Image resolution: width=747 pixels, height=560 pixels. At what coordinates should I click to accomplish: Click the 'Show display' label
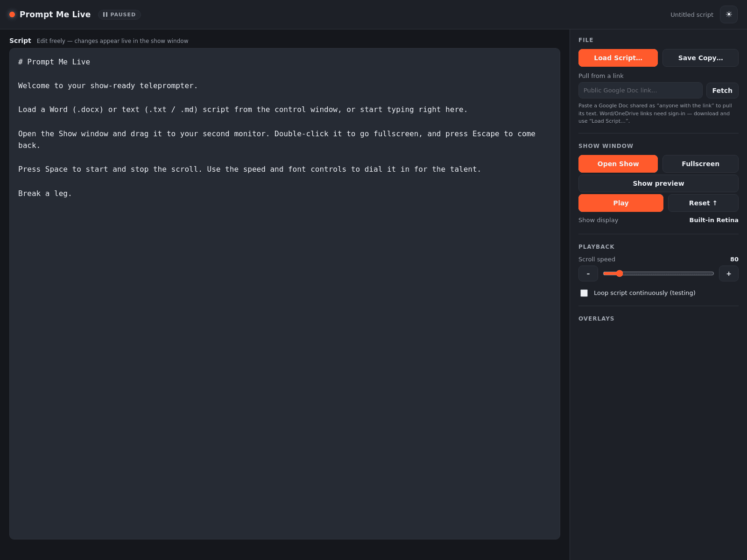tap(598, 220)
